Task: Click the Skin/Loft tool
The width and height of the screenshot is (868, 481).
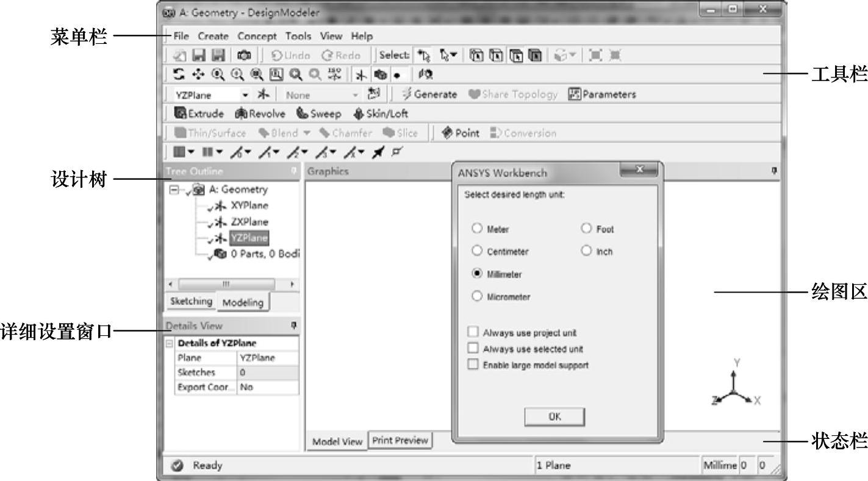Action: [381, 113]
